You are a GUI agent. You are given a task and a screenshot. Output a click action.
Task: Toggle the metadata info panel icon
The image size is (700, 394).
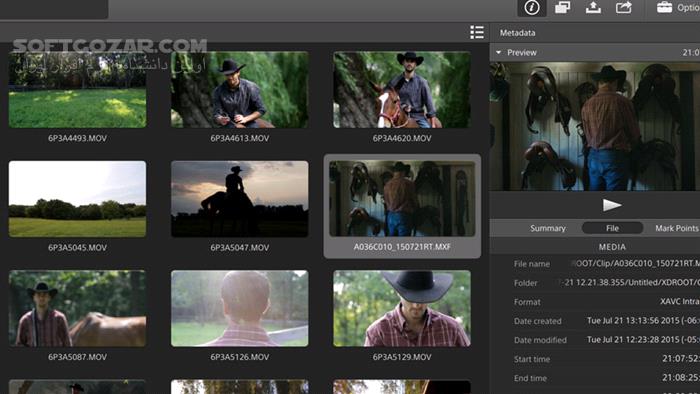pos(532,8)
